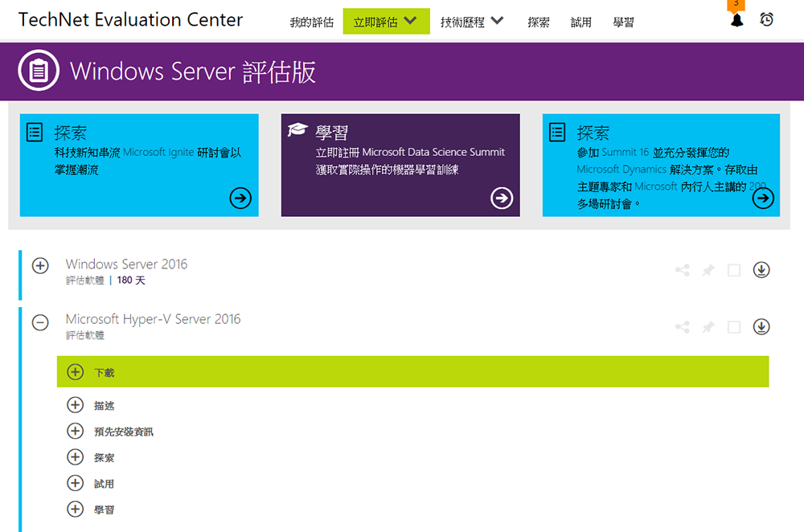Expand the 學習 section under Hyper-V
The image size is (804, 532).
(75, 509)
